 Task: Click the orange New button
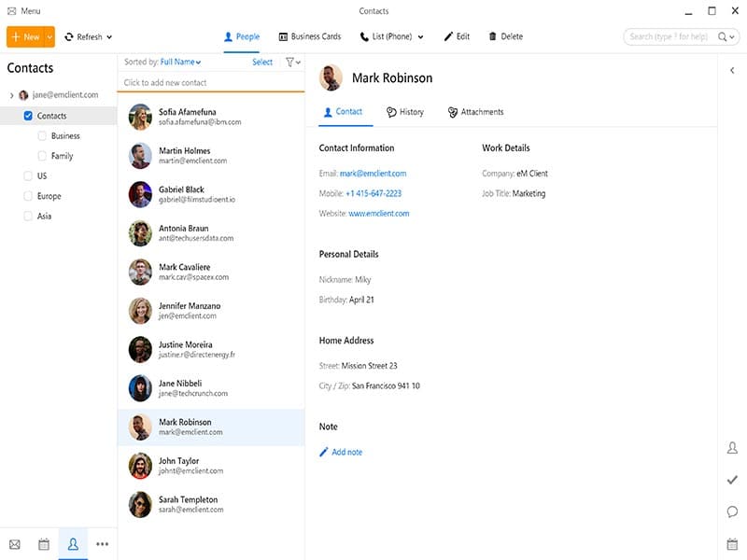pyautogui.click(x=25, y=36)
